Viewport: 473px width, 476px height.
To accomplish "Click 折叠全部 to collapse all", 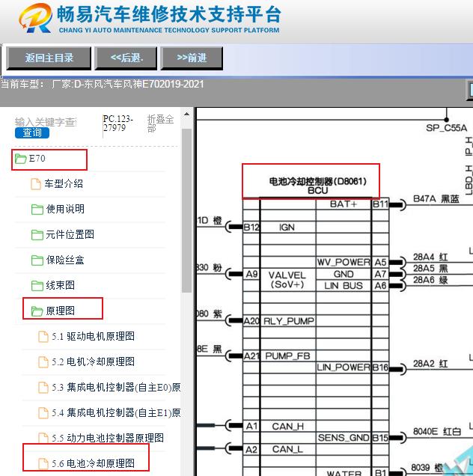I will point(160,123).
